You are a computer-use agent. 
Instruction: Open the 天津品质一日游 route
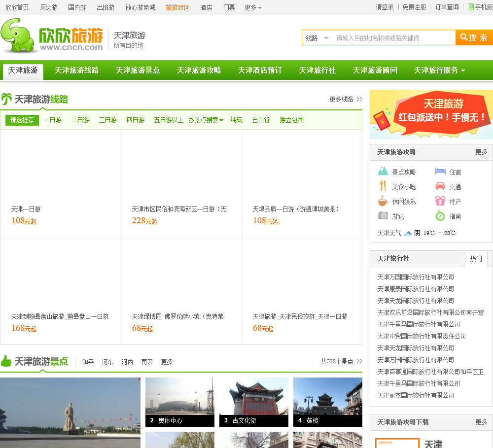[296, 209]
